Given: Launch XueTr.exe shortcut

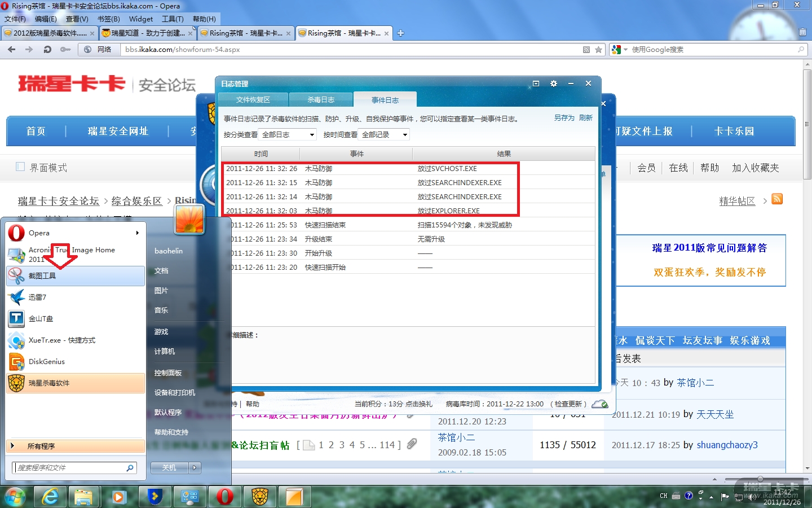Looking at the screenshot, I should click(76, 340).
